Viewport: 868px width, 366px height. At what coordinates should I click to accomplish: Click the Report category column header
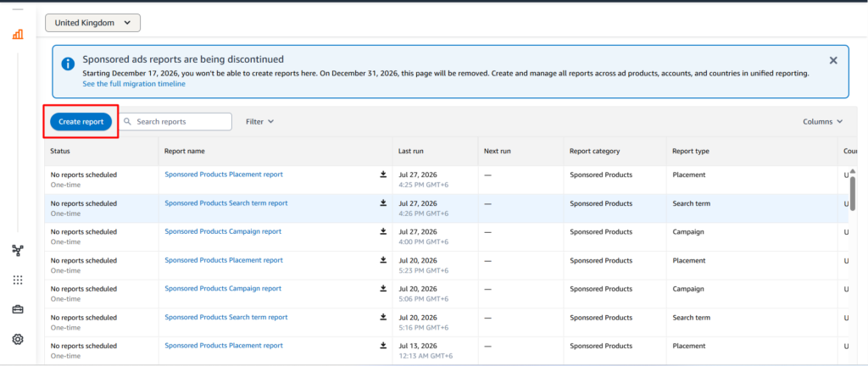click(x=594, y=151)
